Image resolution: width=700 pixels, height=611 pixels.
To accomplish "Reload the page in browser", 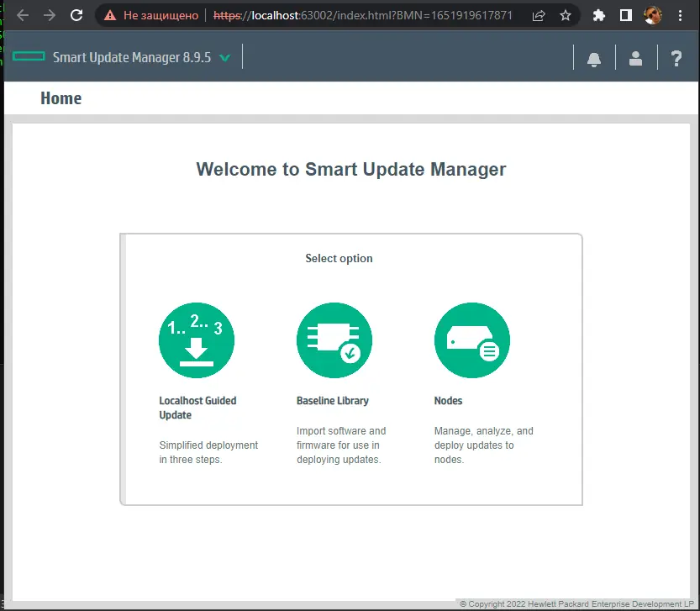I will click(76, 15).
